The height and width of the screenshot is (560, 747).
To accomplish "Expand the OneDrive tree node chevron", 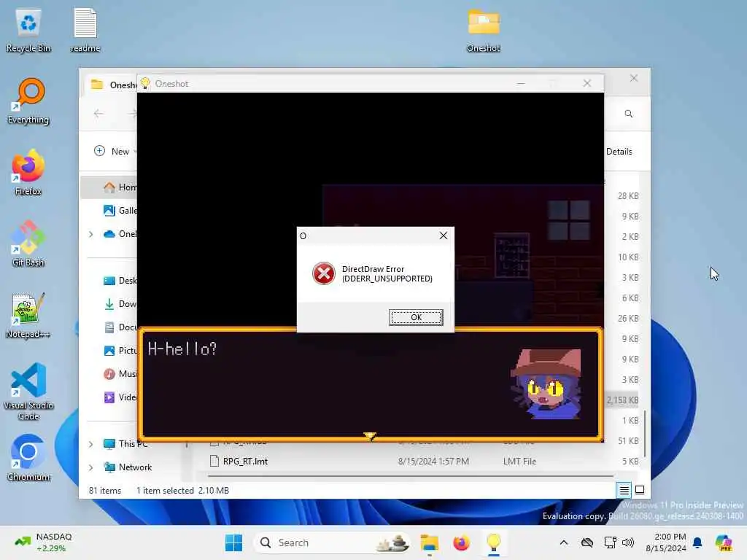I will pos(91,234).
